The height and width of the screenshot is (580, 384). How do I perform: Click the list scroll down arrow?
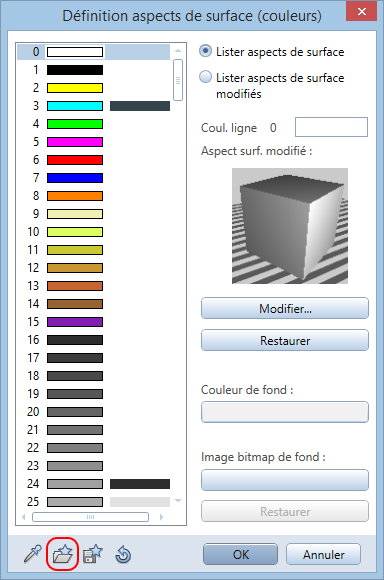pos(178,500)
